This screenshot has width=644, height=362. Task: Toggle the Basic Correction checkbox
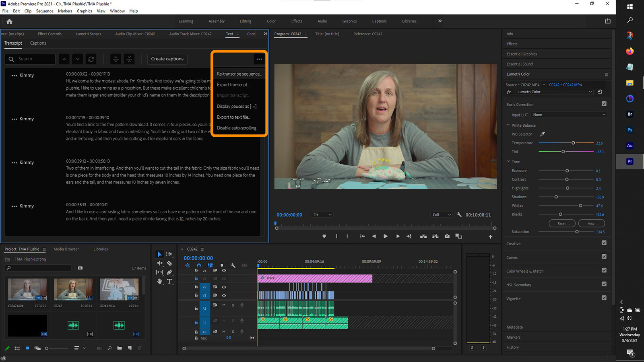(x=604, y=104)
